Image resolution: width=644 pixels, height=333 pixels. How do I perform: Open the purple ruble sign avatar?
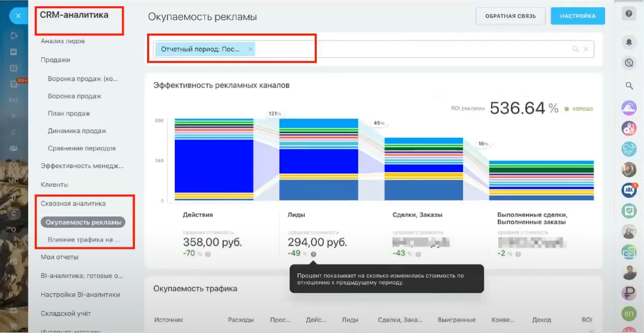pos(629,293)
